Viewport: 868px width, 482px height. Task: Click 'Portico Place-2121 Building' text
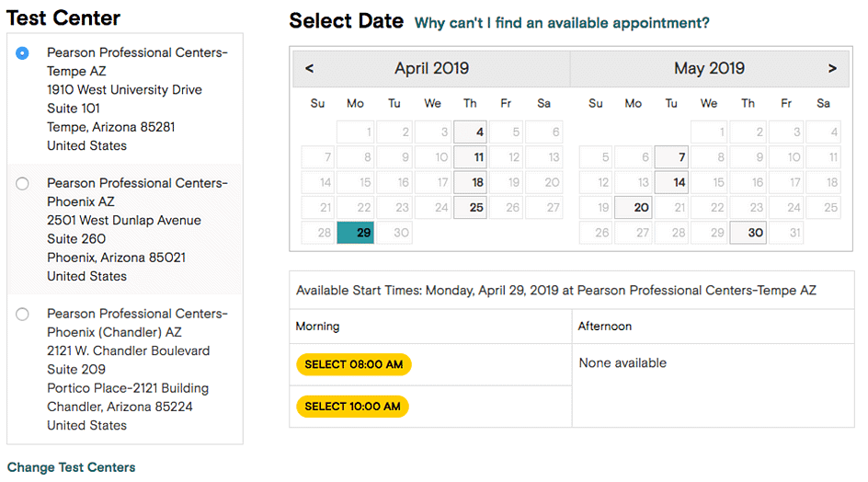pos(128,388)
